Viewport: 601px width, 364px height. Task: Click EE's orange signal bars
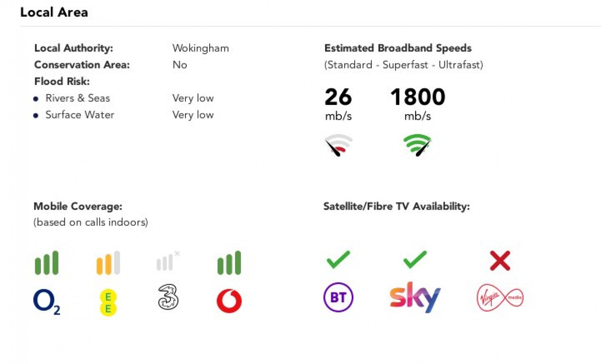108,263
